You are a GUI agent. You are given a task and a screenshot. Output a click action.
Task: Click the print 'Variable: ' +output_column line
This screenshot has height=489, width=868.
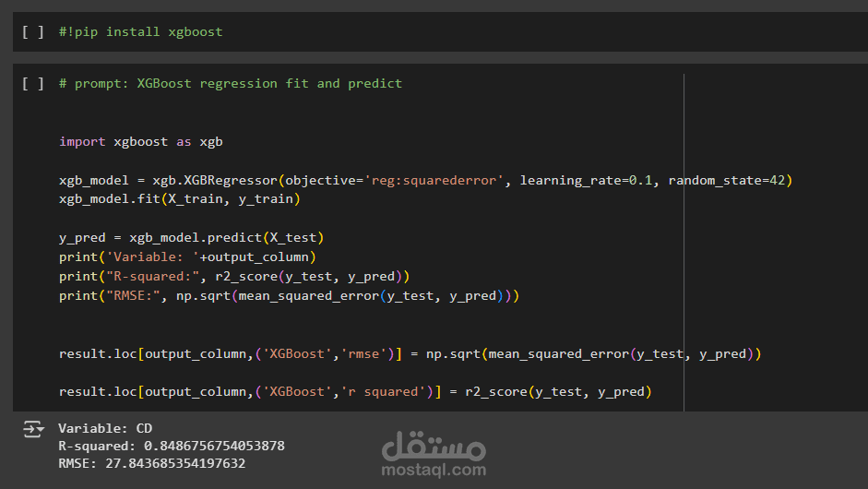[187, 257]
